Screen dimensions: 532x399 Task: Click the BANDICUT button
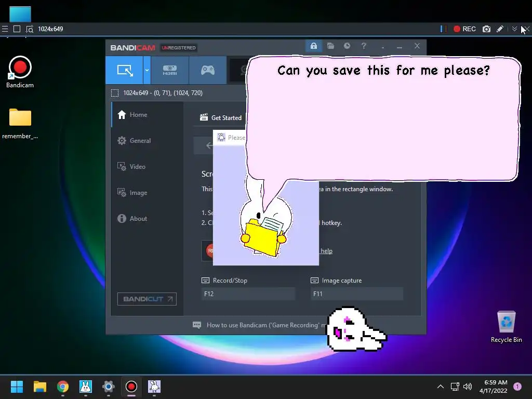coord(147,299)
